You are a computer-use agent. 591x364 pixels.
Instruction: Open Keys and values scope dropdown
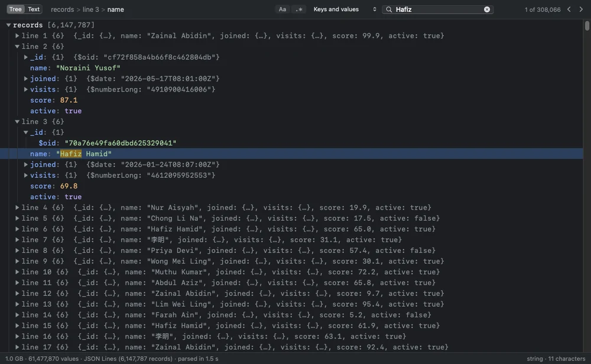(x=345, y=9)
